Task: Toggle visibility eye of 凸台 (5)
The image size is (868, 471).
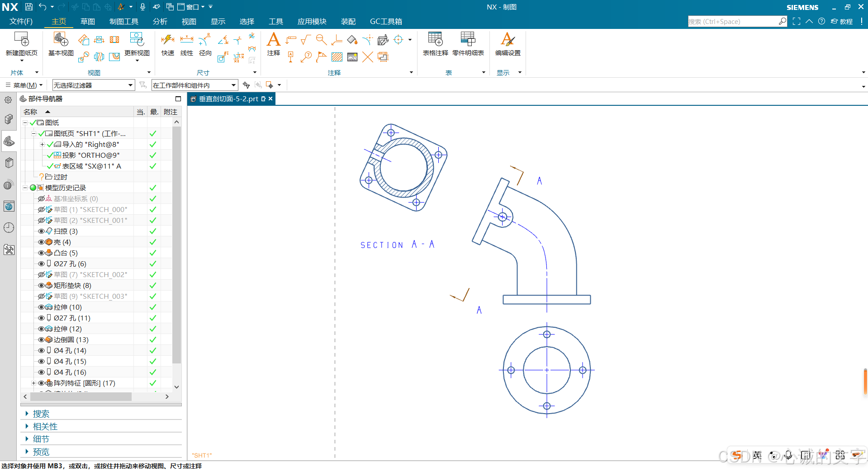Action: [42, 253]
